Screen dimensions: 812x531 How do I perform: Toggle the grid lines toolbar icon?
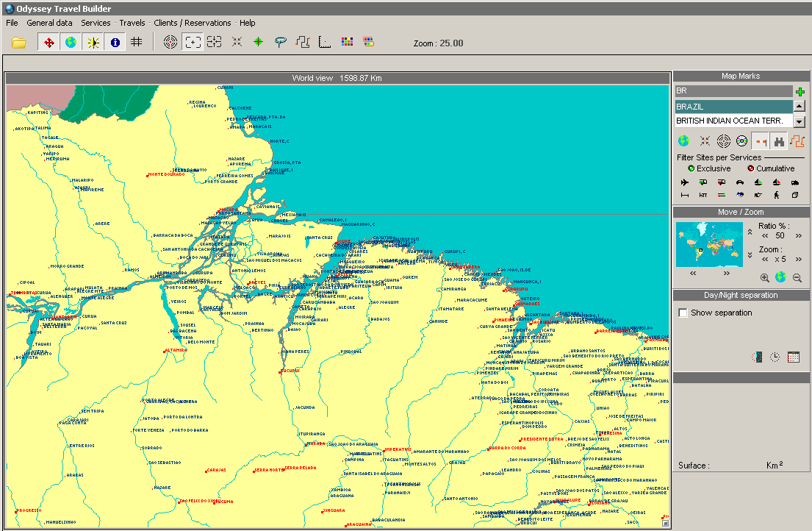click(x=136, y=43)
